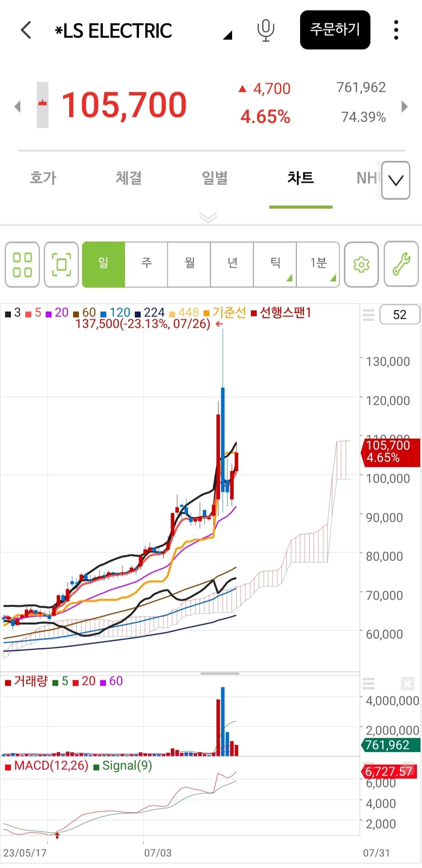The width and height of the screenshot is (422, 868).
Task: Tap the candle count field showing 52
Action: (399, 314)
